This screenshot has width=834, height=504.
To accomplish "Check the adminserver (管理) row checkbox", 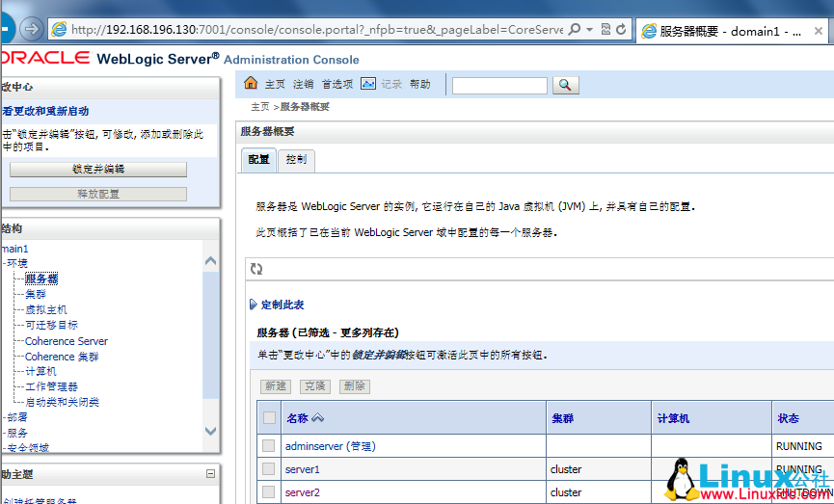I will (269, 445).
